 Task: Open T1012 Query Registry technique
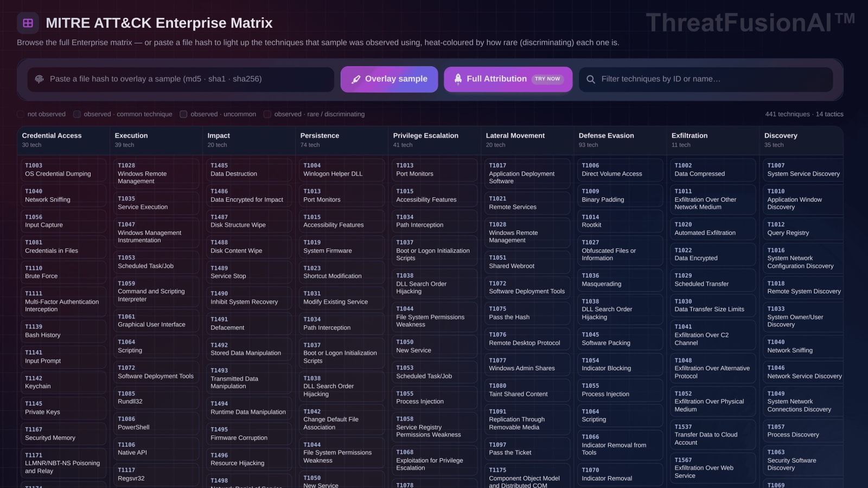803,228
